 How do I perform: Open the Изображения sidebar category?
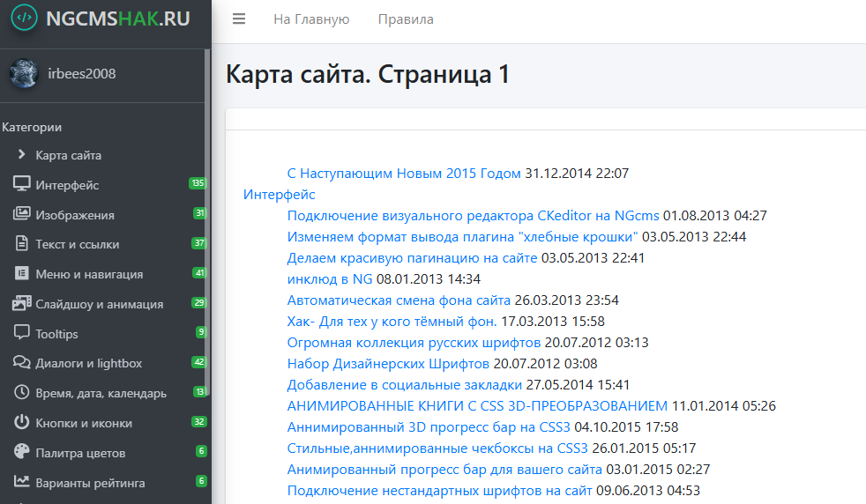[75, 215]
